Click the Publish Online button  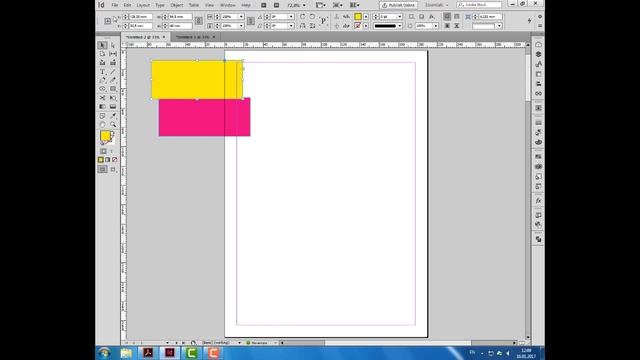click(x=398, y=5)
